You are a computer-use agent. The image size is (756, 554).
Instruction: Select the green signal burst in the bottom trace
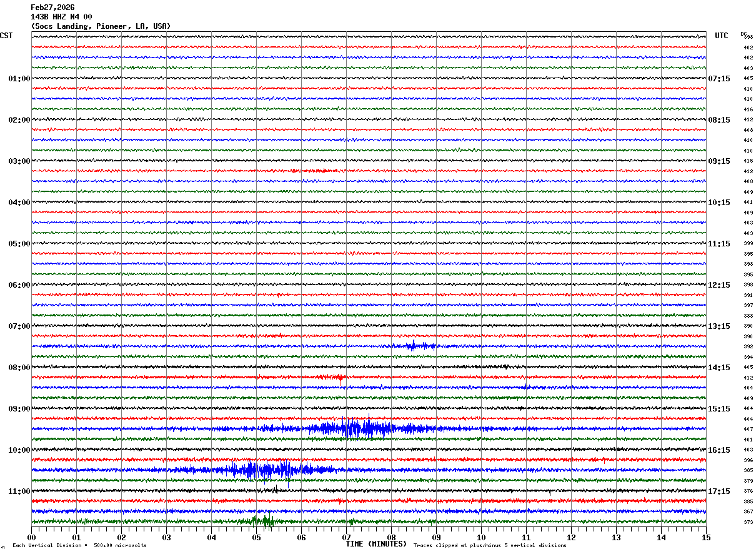(x=262, y=520)
